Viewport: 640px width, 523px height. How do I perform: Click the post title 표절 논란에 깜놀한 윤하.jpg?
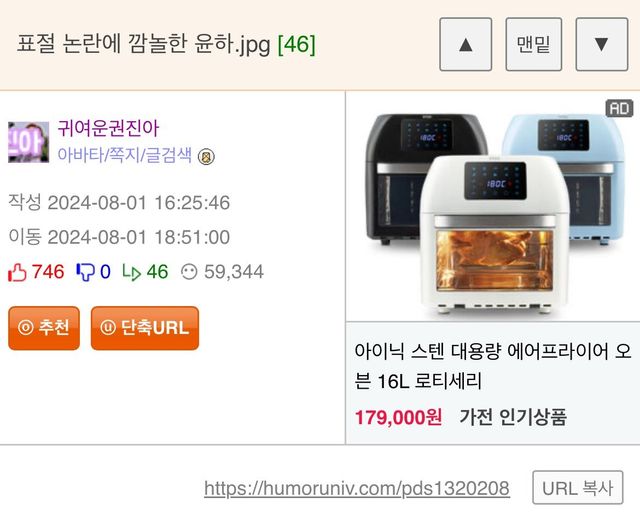[x=143, y=44]
